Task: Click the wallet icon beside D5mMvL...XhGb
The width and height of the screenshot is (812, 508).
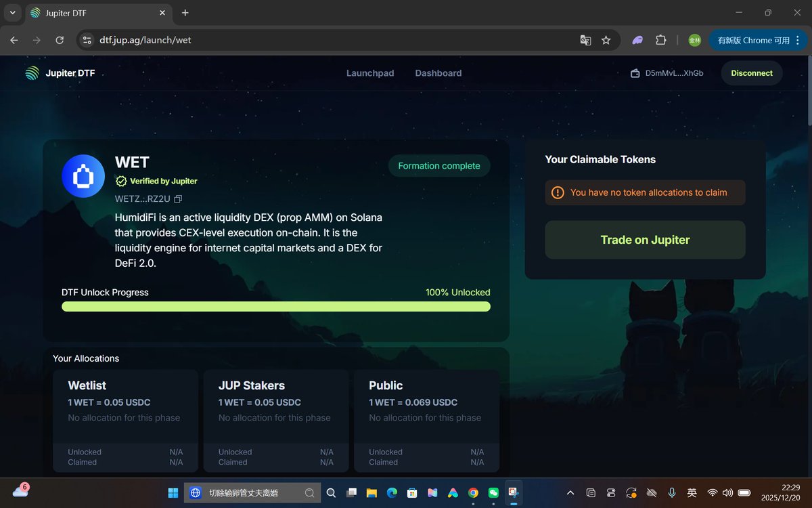Action: click(x=635, y=73)
